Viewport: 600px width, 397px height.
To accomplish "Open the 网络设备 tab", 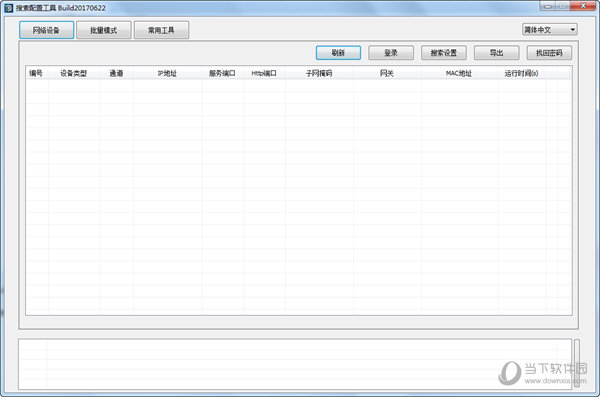I will click(46, 30).
